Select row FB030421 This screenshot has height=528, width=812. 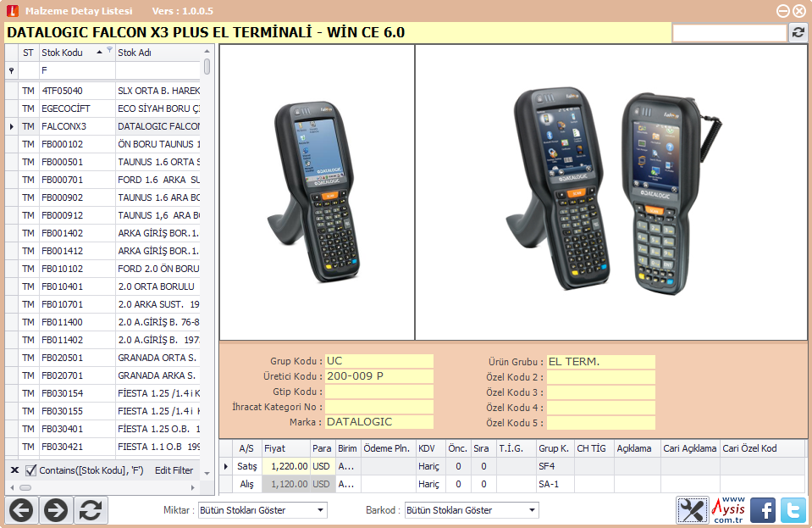102,447
